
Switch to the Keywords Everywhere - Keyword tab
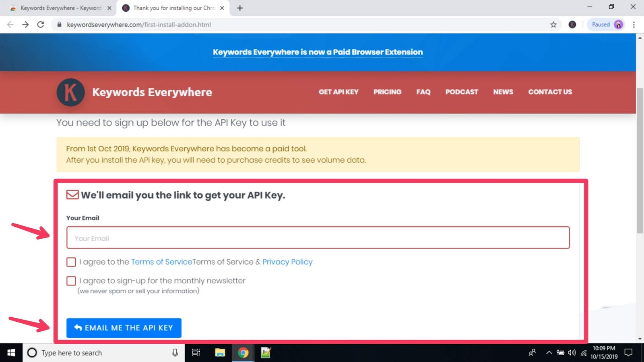[60, 8]
